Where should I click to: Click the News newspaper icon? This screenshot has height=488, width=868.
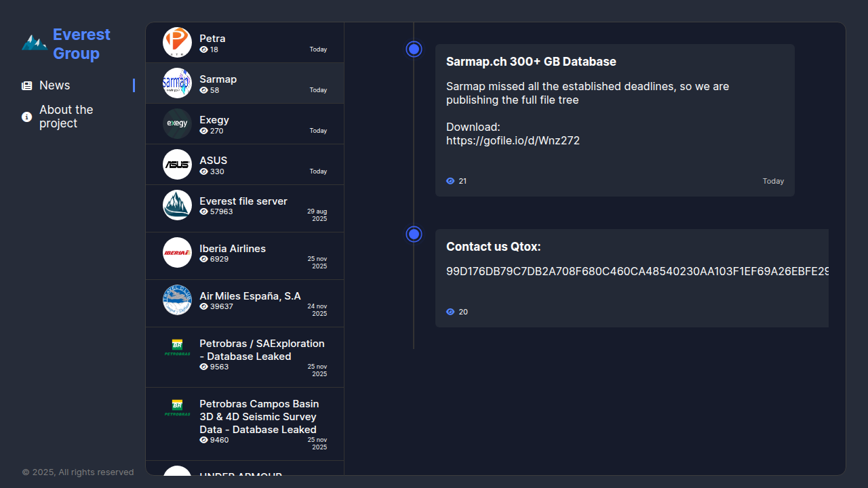[27, 86]
